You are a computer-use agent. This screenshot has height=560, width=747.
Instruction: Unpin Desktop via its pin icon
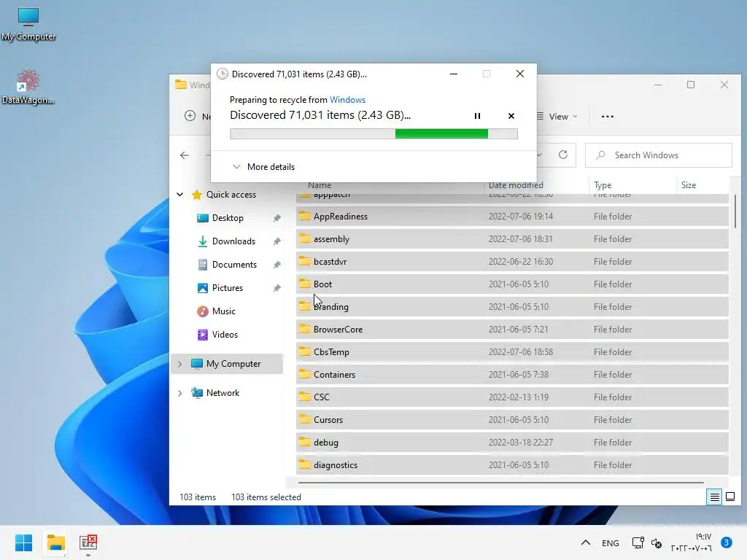(276, 218)
